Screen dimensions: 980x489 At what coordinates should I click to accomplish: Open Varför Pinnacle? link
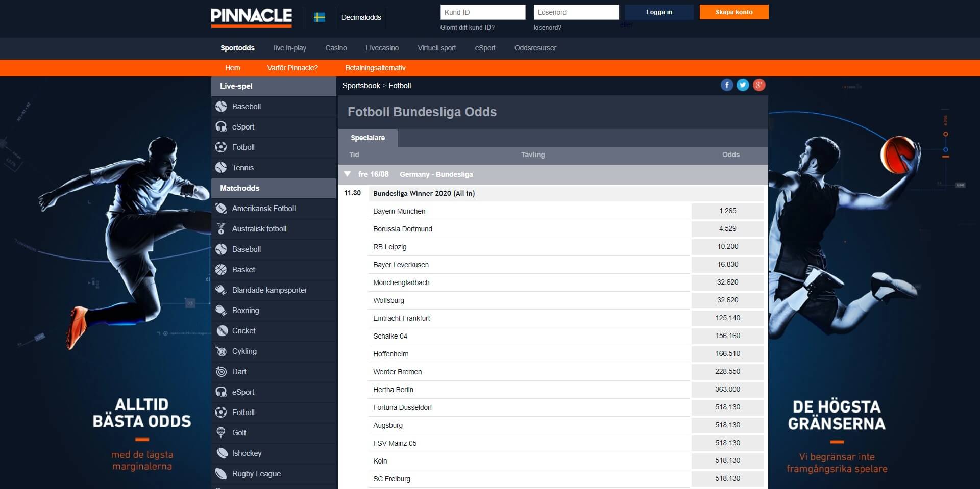coord(292,68)
